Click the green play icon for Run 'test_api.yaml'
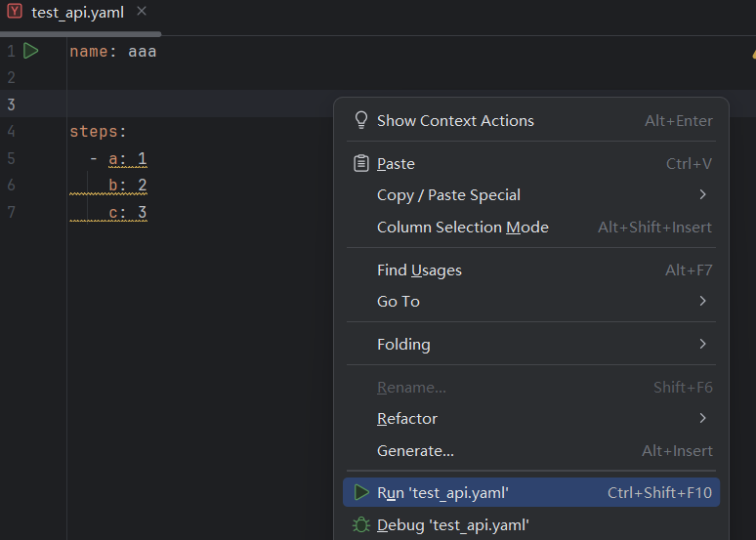Screen dimensions: 756x540 pyautogui.click(x=361, y=492)
